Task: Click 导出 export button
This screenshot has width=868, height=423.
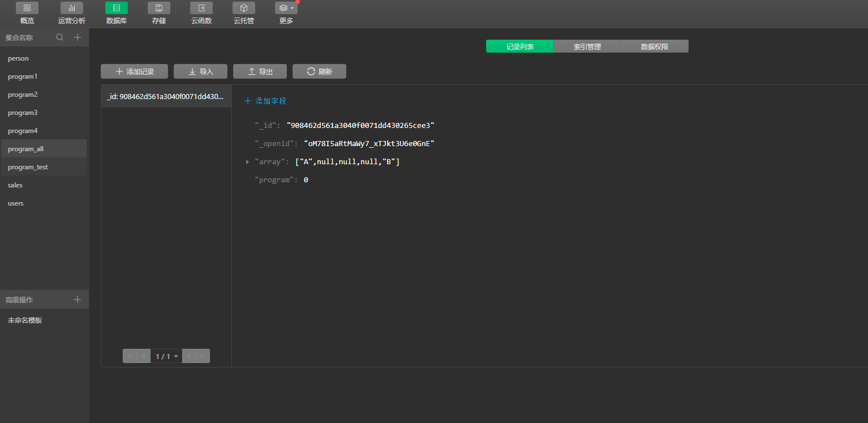Action: pos(260,71)
